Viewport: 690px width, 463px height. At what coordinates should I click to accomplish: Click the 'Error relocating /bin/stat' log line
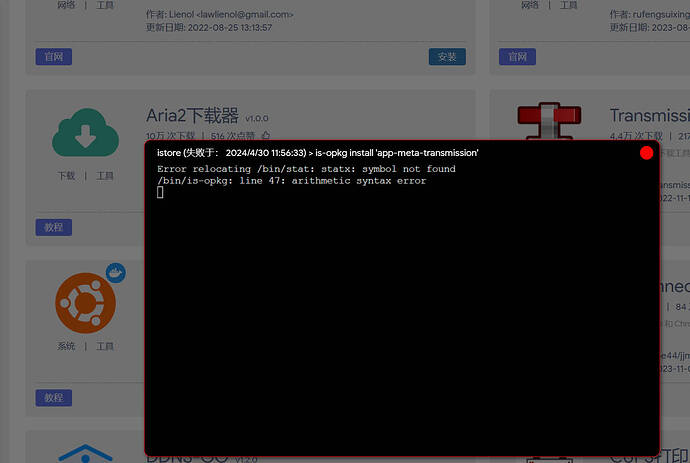[306, 169]
